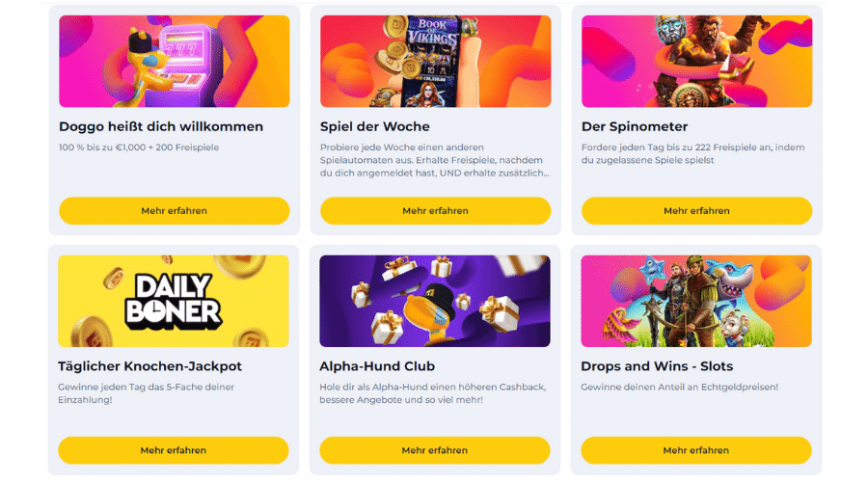Viewport: 868px width, 482px height.
Task: Click the truncated Spiel der Woche description text
Action: [x=435, y=160]
